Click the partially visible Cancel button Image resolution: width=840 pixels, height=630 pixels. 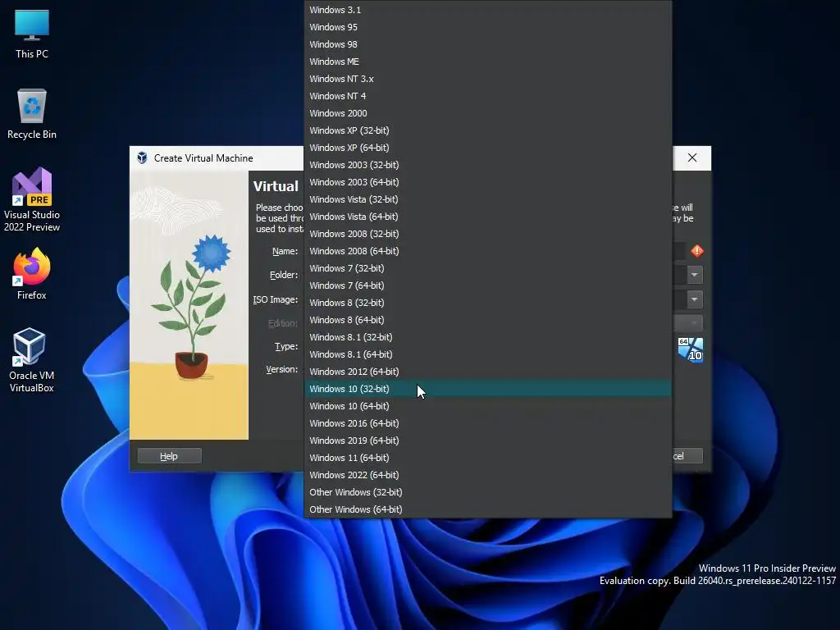(687, 456)
